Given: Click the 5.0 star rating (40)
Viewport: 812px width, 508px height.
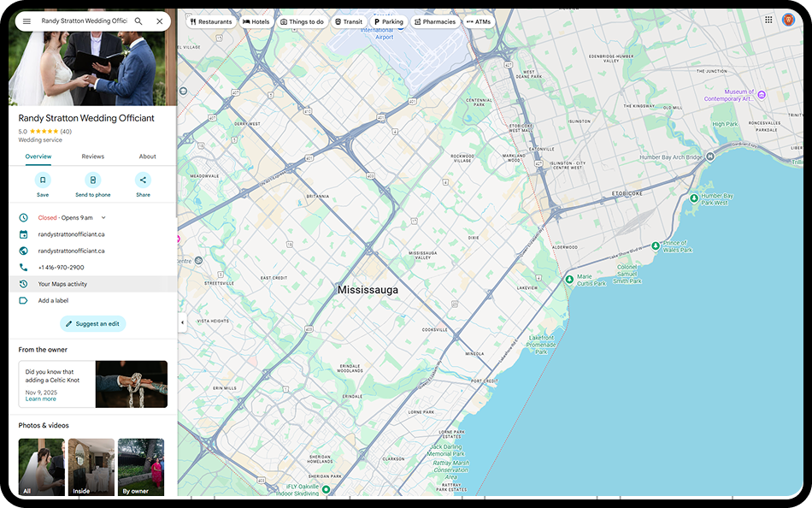Looking at the screenshot, I should 45,132.
